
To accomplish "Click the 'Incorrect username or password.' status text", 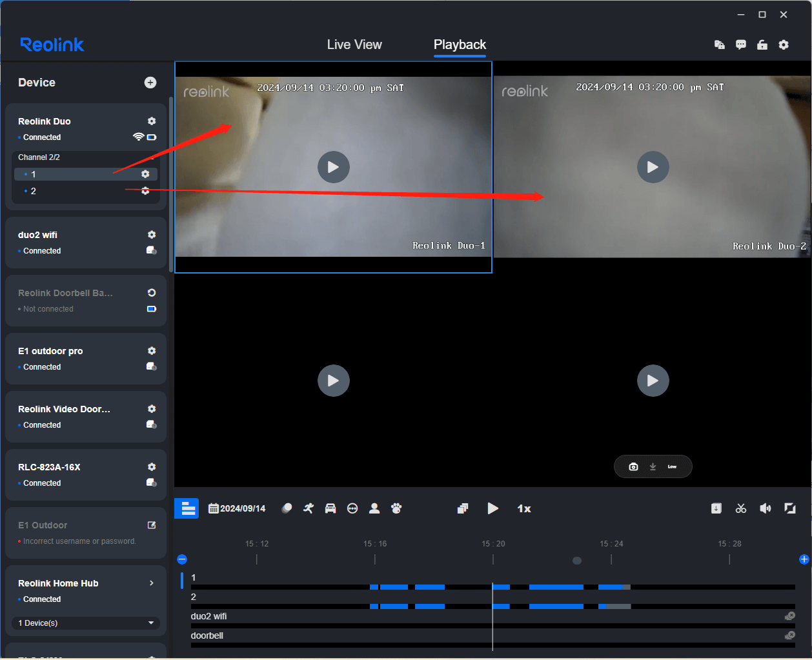I will 79,541.
